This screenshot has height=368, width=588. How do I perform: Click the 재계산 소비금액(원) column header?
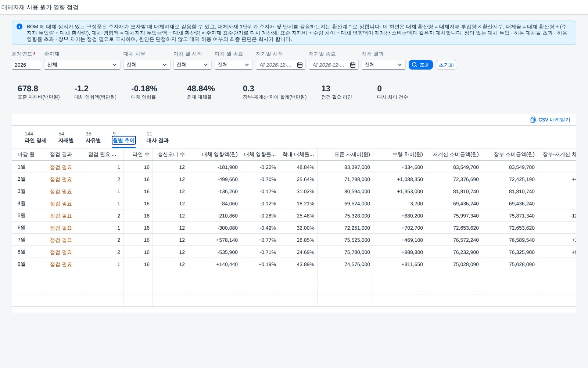click(454, 155)
